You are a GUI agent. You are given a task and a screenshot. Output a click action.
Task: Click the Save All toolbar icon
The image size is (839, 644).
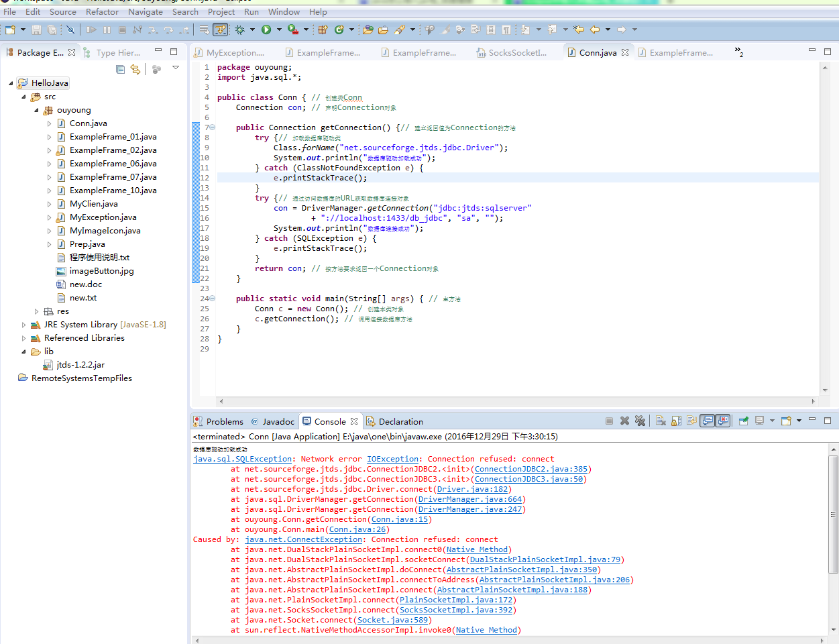coord(52,30)
